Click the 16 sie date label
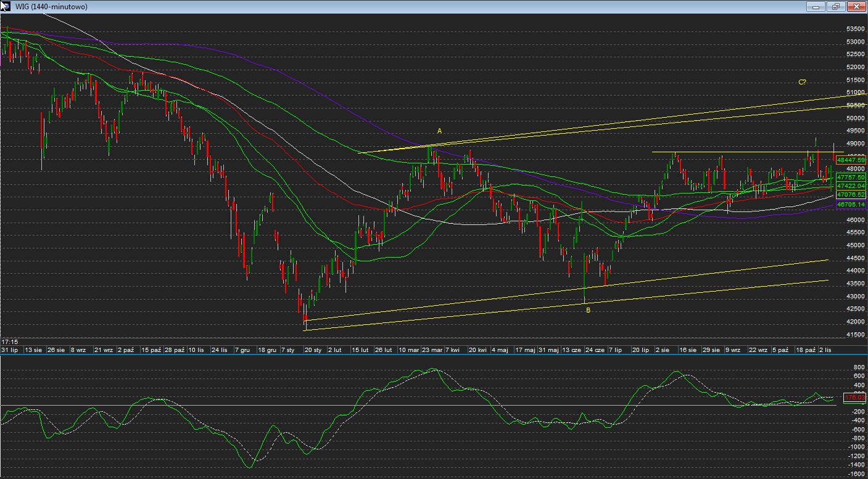The height and width of the screenshot is (479, 868). point(687,350)
